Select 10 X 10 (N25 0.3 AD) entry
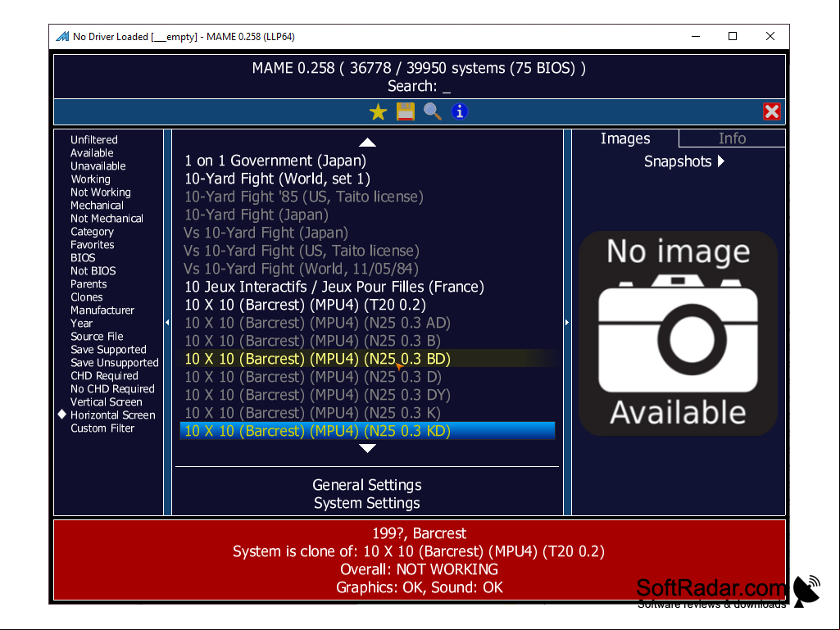 coord(367,323)
